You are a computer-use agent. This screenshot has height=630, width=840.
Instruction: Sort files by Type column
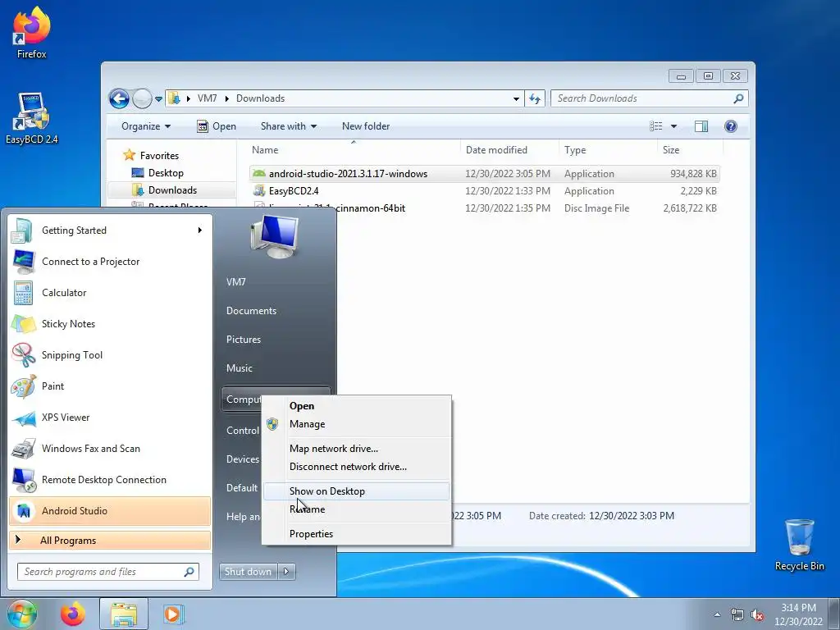coord(608,150)
